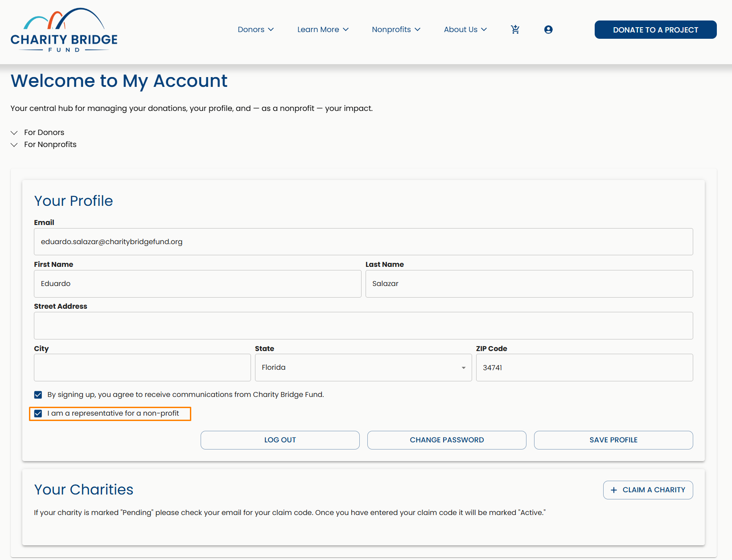
Task: Toggle the non-profit representative checkbox
Action: point(38,413)
